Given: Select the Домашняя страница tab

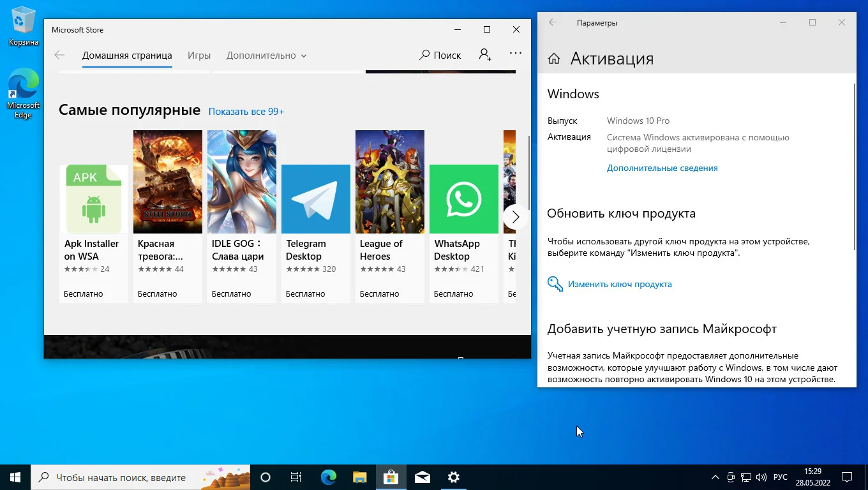Looking at the screenshot, I should 127,56.
